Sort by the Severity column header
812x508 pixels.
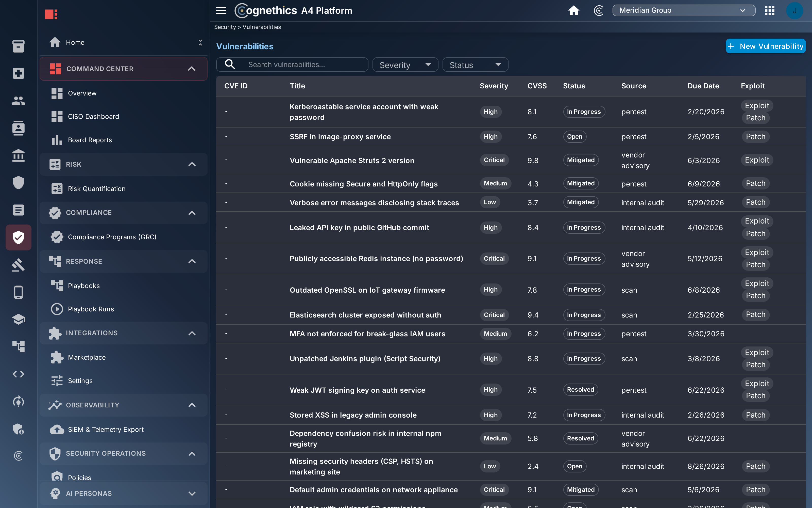coord(494,86)
